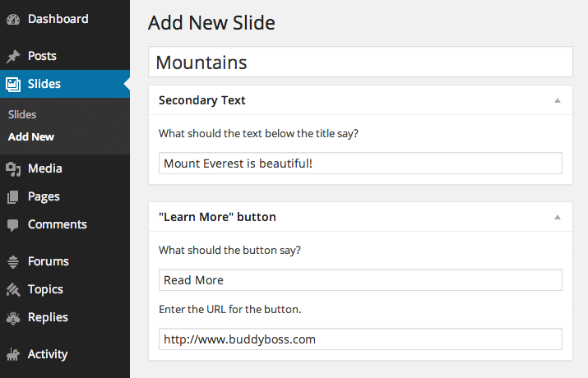Click the Mount Everest secondary text field
The image size is (588, 378).
(x=360, y=163)
